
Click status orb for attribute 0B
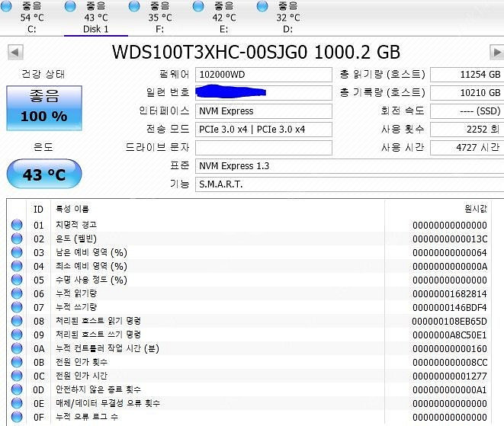click(17, 362)
